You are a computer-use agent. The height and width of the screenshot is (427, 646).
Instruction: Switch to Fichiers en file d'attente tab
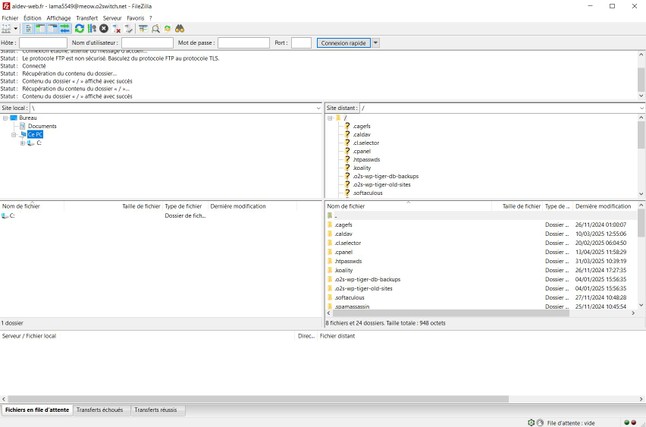37,410
